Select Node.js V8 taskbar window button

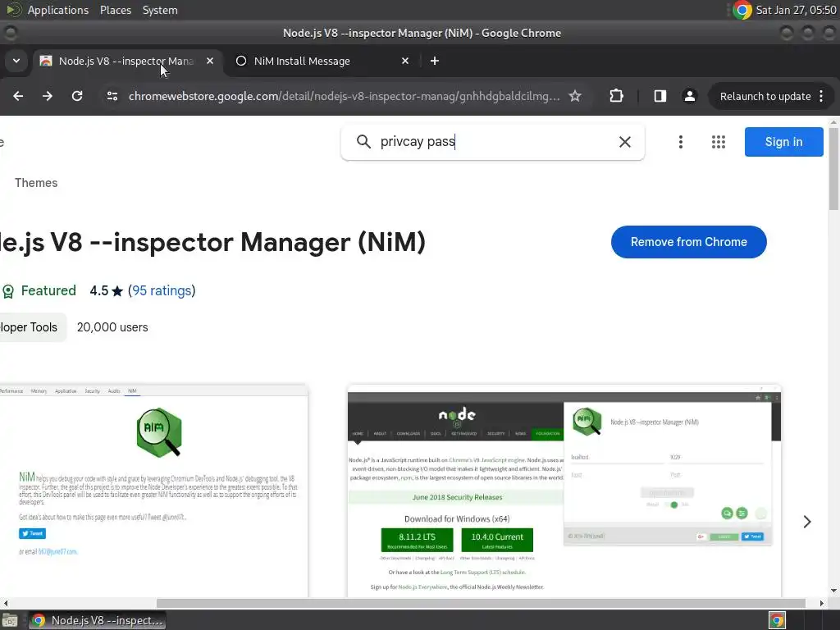point(97,620)
